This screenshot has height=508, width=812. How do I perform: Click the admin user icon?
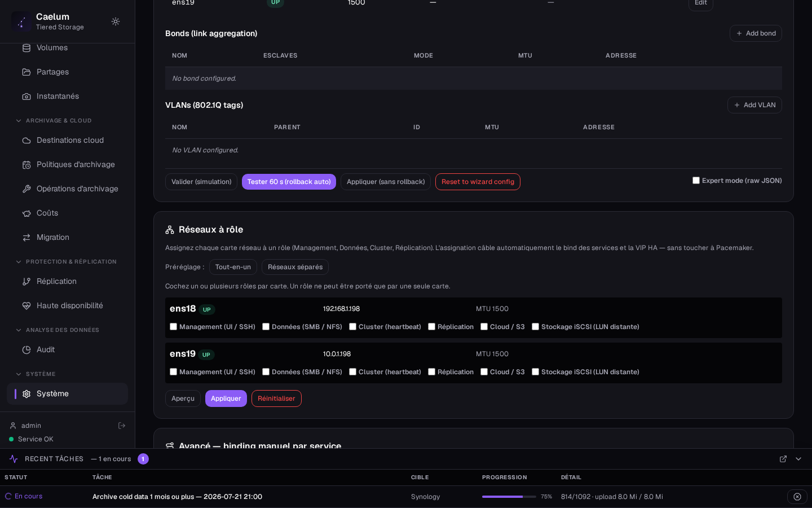[x=13, y=426]
